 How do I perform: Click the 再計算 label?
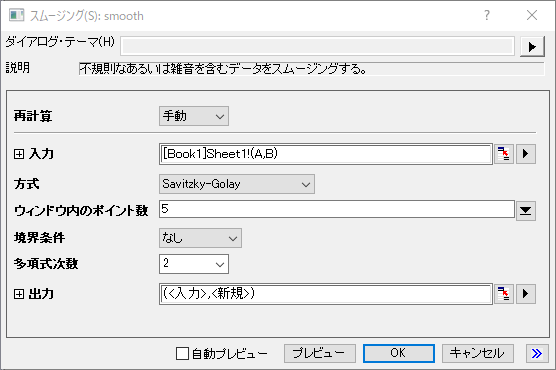(33, 116)
